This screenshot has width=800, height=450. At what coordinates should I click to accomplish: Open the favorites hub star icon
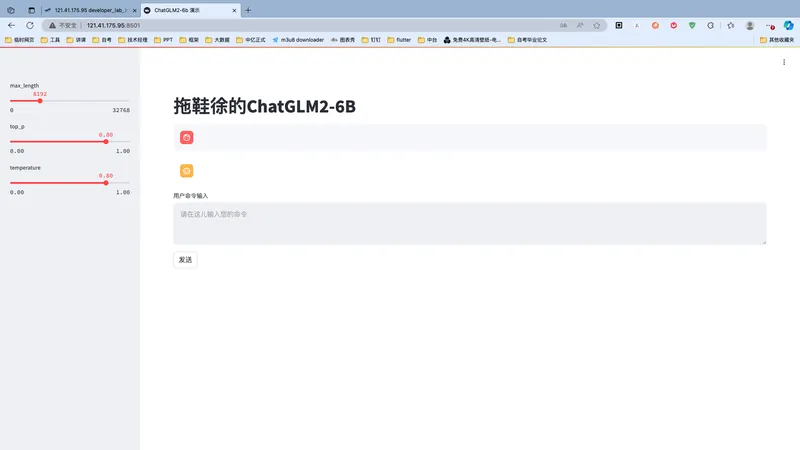click(731, 25)
